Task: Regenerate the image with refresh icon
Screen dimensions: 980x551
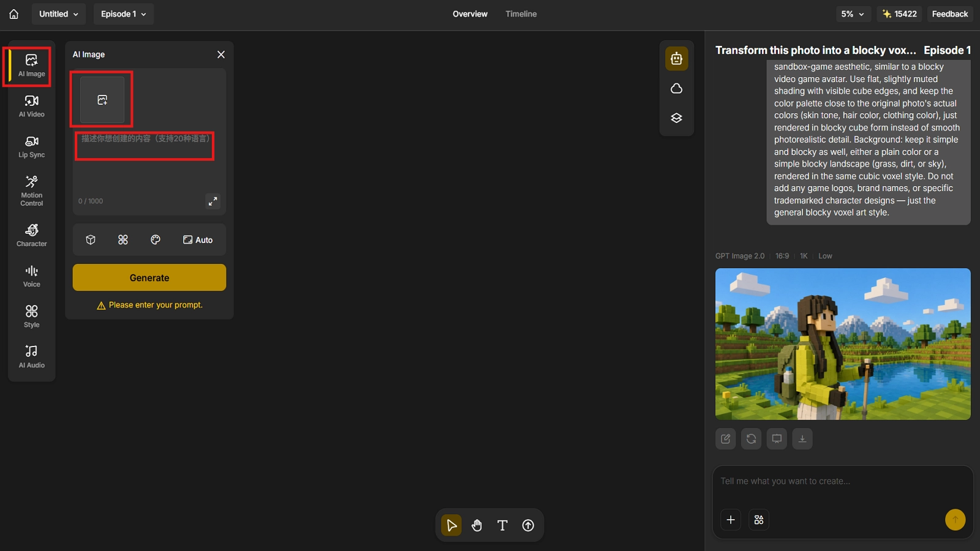Action: (752, 439)
